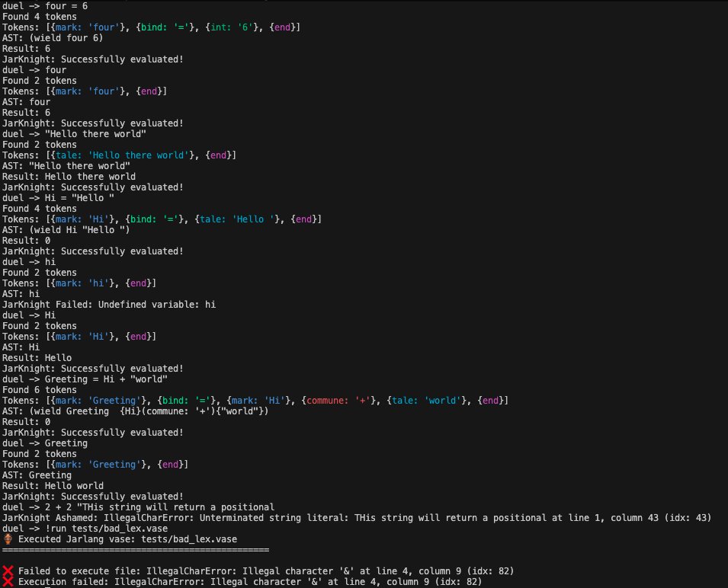This screenshot has height=588, width=728.
Task: Click the prompt line "duel -> four" without assignment
Action: [x=34, y=70]
